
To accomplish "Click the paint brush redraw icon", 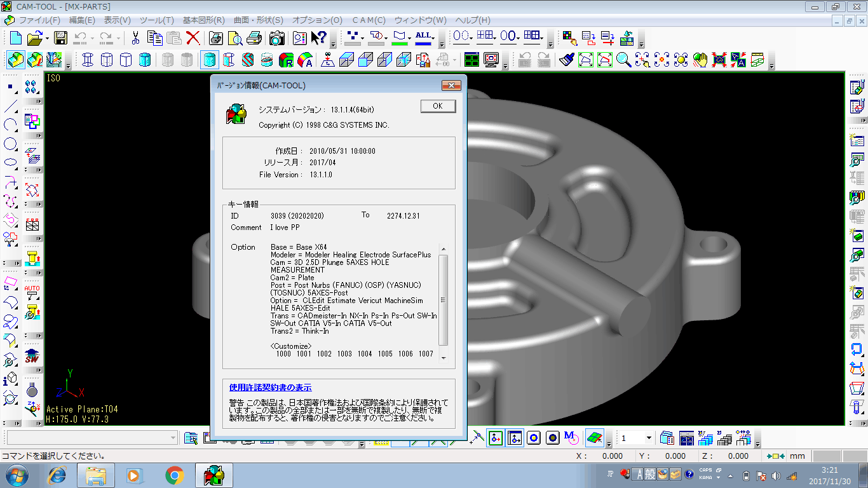I will [566, 60].
